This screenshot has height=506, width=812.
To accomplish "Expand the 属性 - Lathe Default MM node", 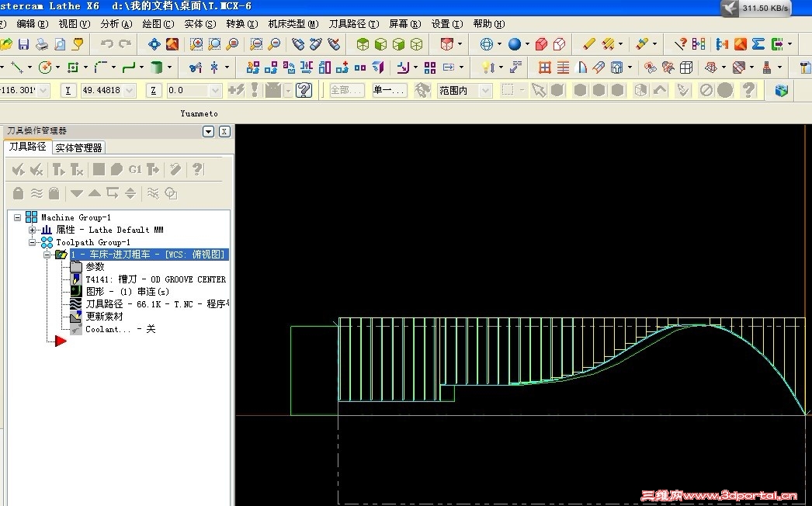I will point(32,230).
